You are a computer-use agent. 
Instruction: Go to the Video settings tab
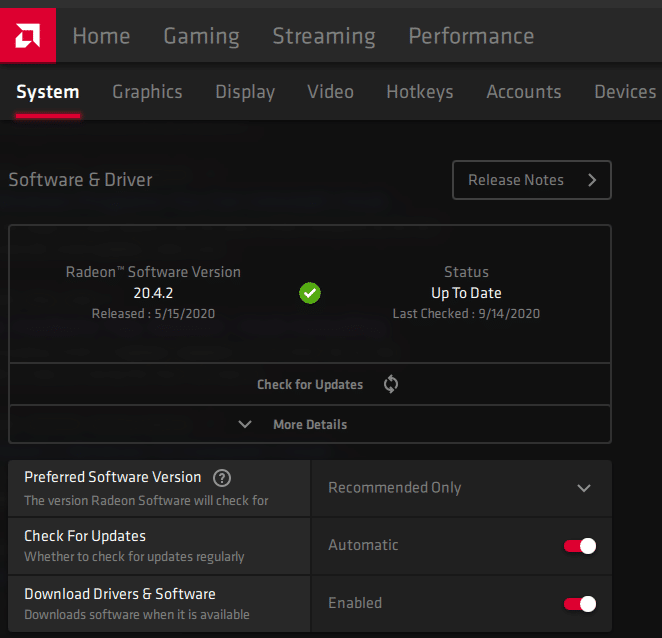click(331, 92)
